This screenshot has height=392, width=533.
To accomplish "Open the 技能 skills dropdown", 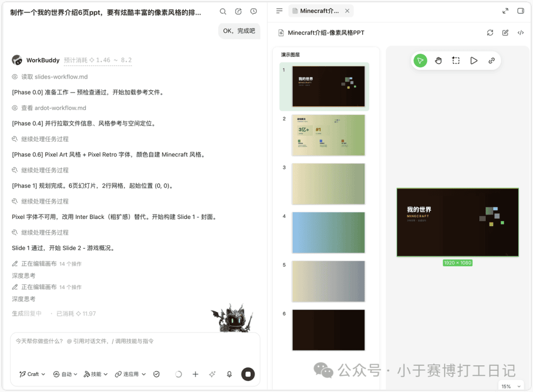I will pyautogui.click(x=96, y=374).
